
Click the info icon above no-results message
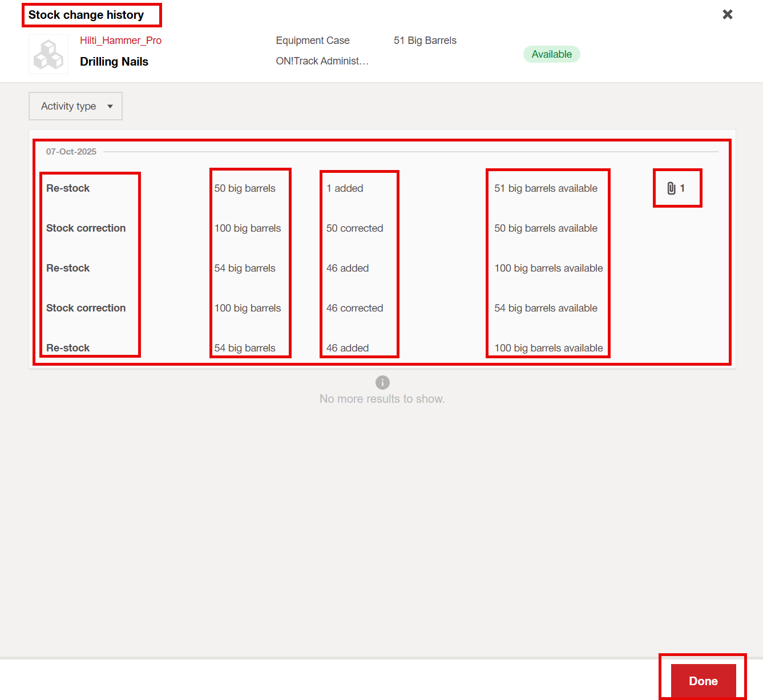[x=382, y=382]
